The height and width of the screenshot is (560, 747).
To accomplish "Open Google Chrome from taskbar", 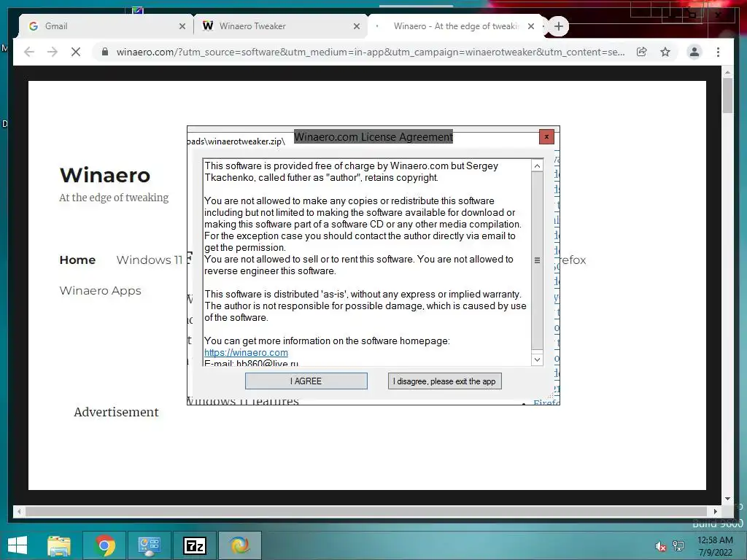I will (104, 545).
